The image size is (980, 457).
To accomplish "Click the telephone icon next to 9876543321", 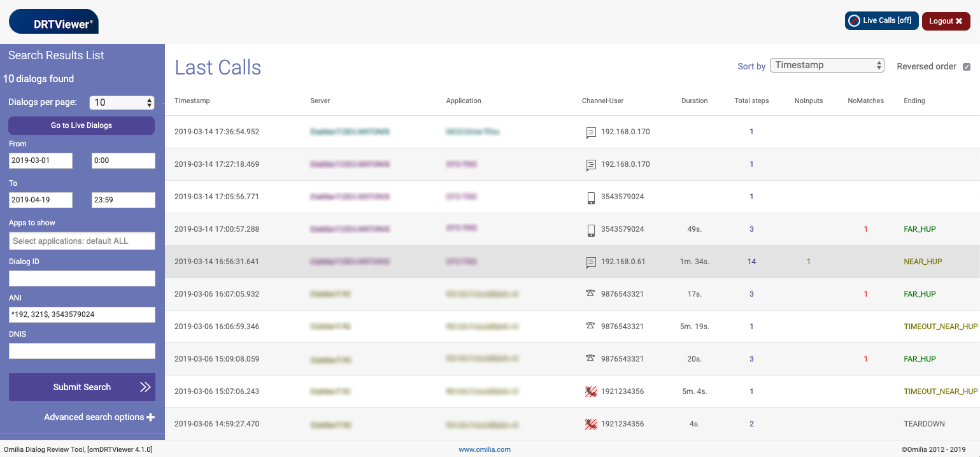I will click(591, 293).
